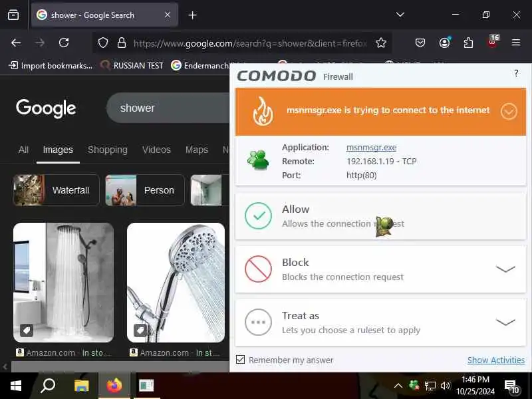Open the volume speaker tray icon
Screen dimensions: 532x399
coord(445,386)
